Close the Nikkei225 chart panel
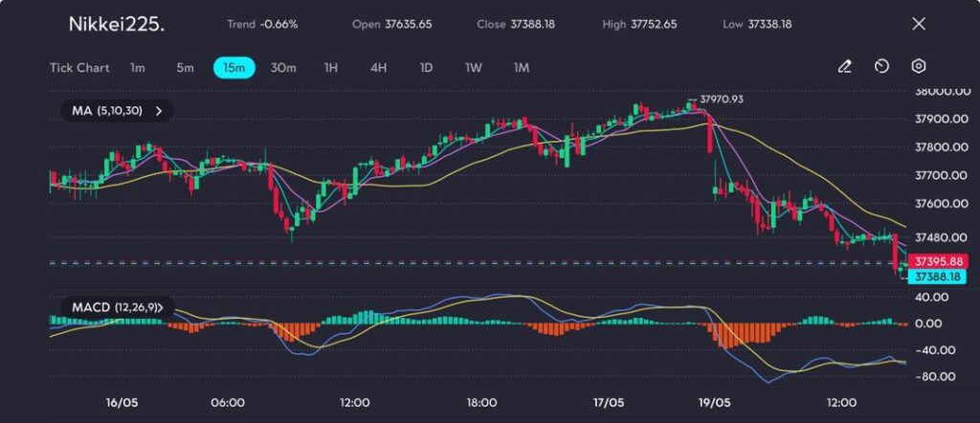The height and width of the screenshot is (423, 980). (919, 24)
